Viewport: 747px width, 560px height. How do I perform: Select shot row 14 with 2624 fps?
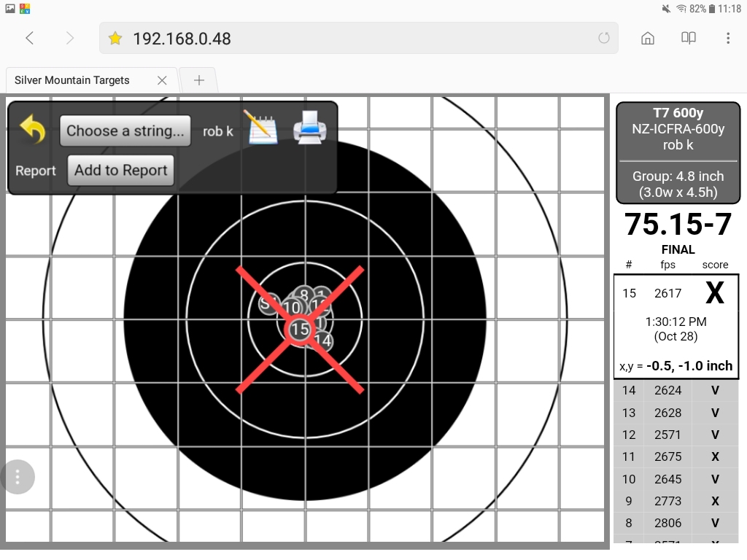676,391
